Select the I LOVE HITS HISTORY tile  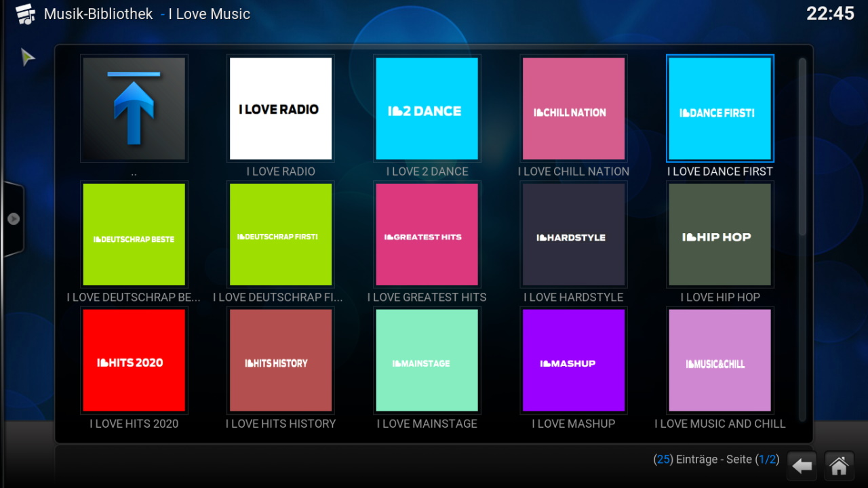pyautogui.click(x=280, y=360)
